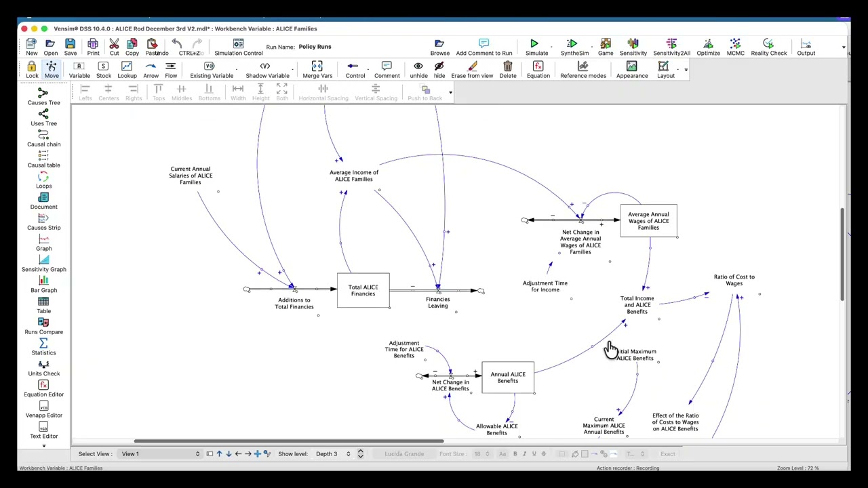Choose the Flow drawing tool

pyautogui.click(x=171, y=70)
